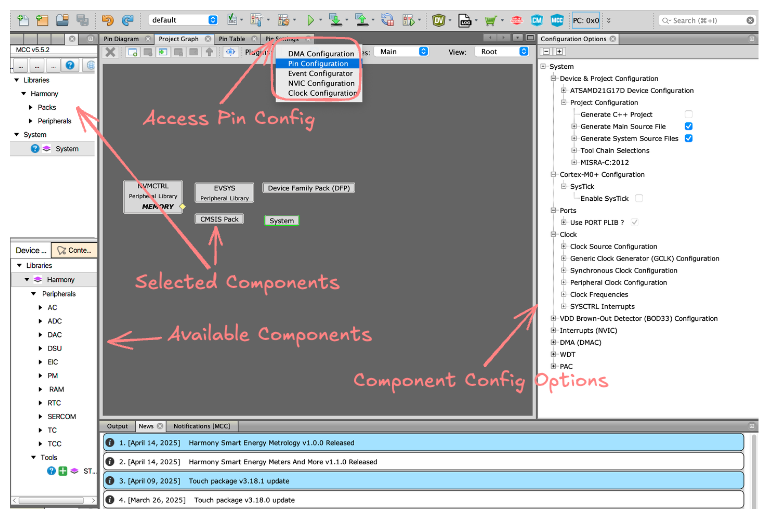
Task: Select Event Configurator menu entry
Action: (x=319, y=73)
